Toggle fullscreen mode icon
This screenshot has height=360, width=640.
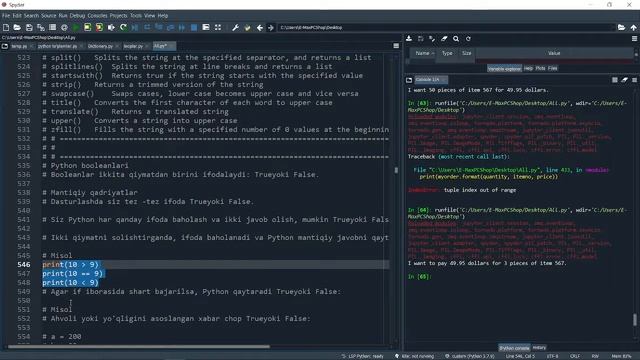click(218, 27)
